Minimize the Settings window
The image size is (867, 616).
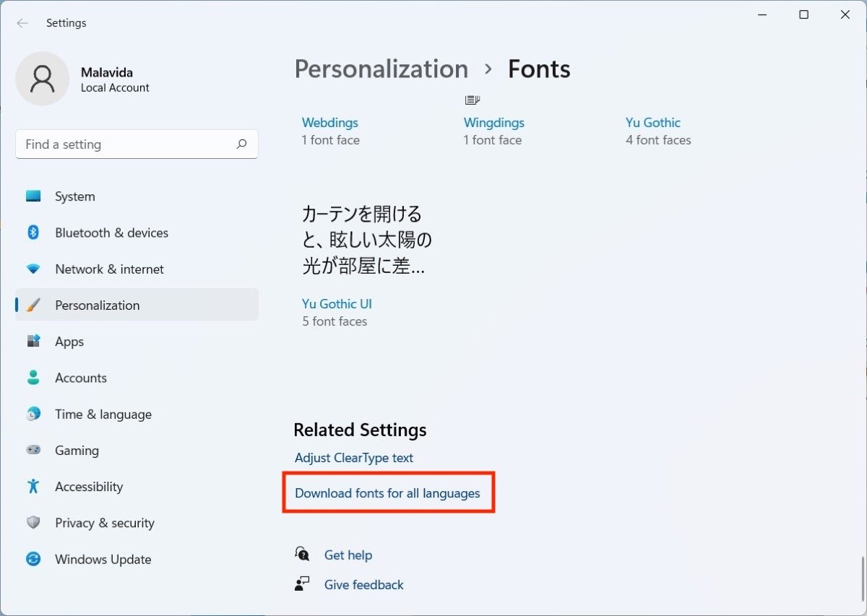click(762, 14)
